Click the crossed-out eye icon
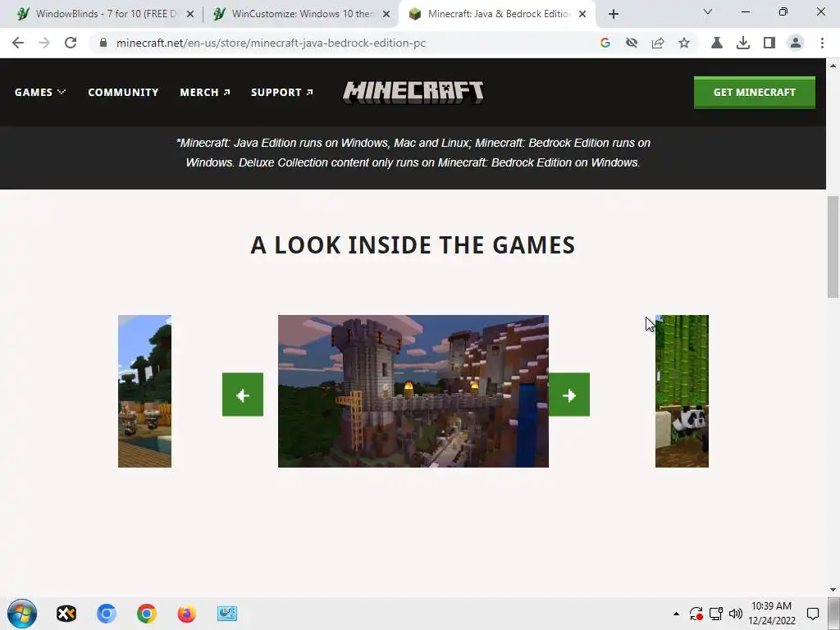This screenshot has width=840, height=630. click(632, 43)
